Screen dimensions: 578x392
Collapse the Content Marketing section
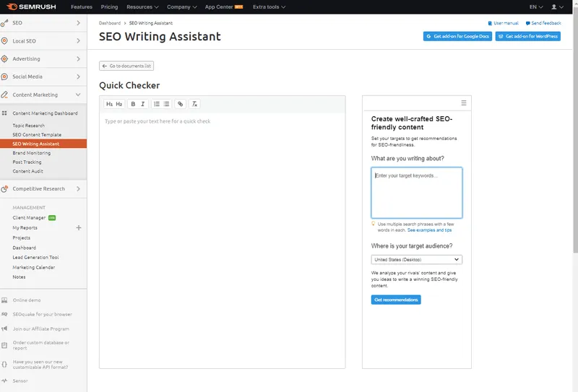click(78, 95)
